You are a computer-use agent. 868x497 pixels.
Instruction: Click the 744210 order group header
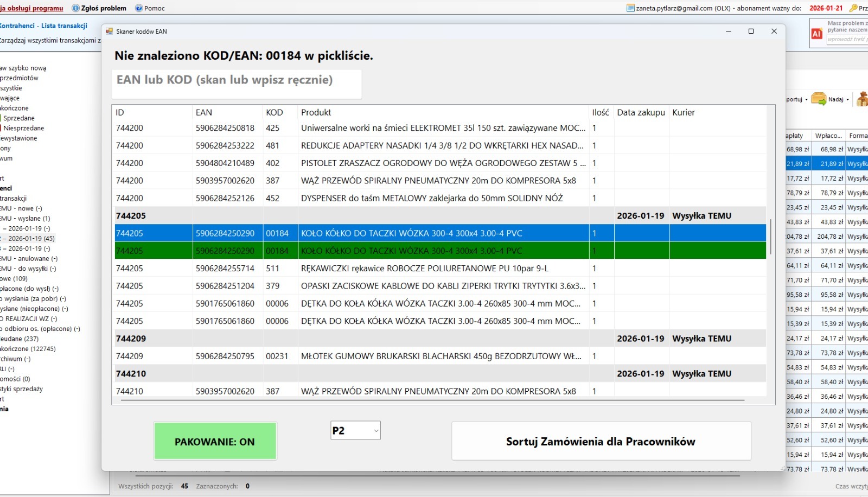point(439,374)
